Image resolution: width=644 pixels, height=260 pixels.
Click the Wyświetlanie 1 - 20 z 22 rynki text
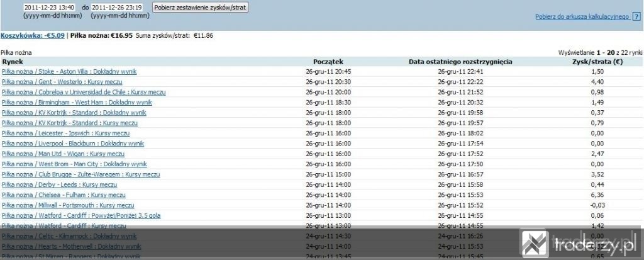600,53
